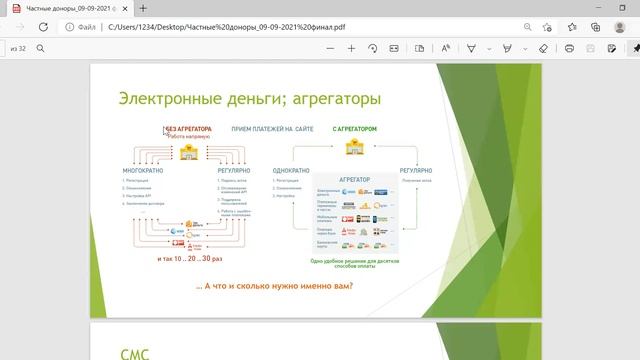Click the 'АГРЕГАТОР' panel heading

coord(355,180)
